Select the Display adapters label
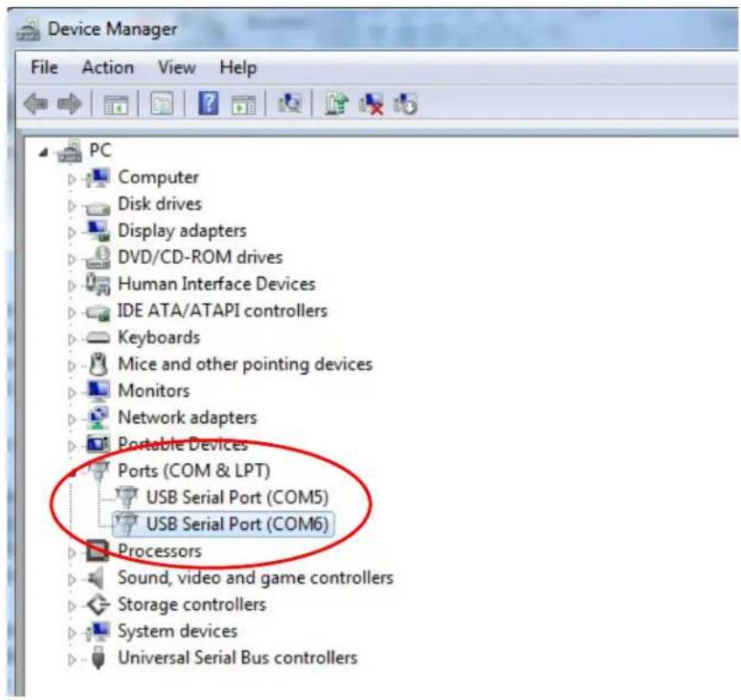The width and height of the screenshot is (741, 700). (x=182, y=231)
